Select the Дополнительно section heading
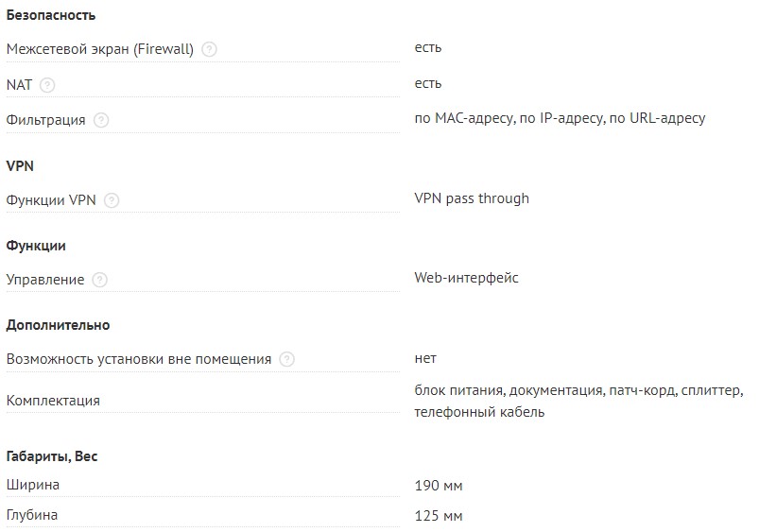This screenshot has width=759, height=532. [58, 324]
